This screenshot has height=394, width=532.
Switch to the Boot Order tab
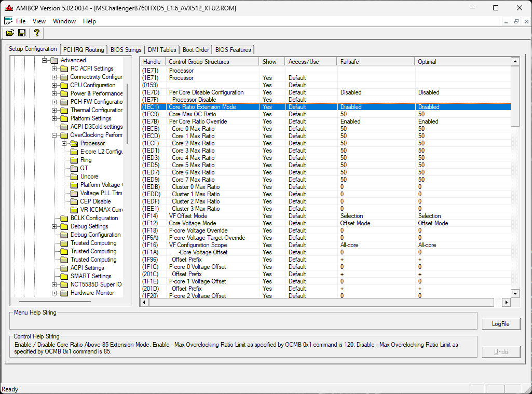196,50
